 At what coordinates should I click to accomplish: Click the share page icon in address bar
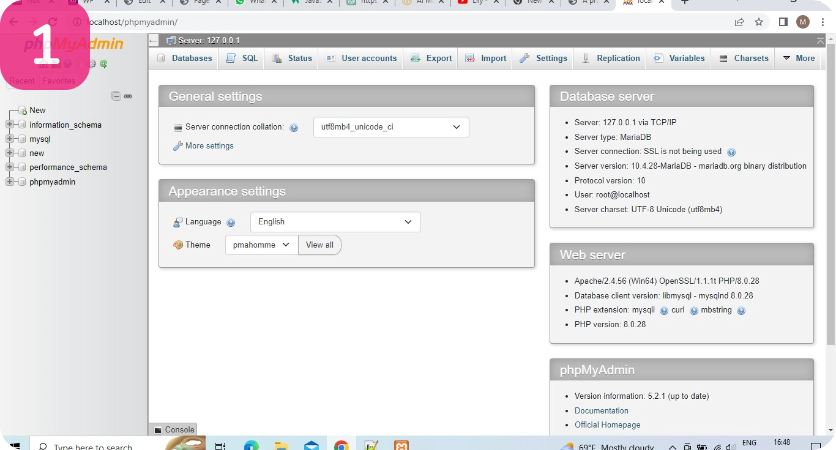click(739, 22)
